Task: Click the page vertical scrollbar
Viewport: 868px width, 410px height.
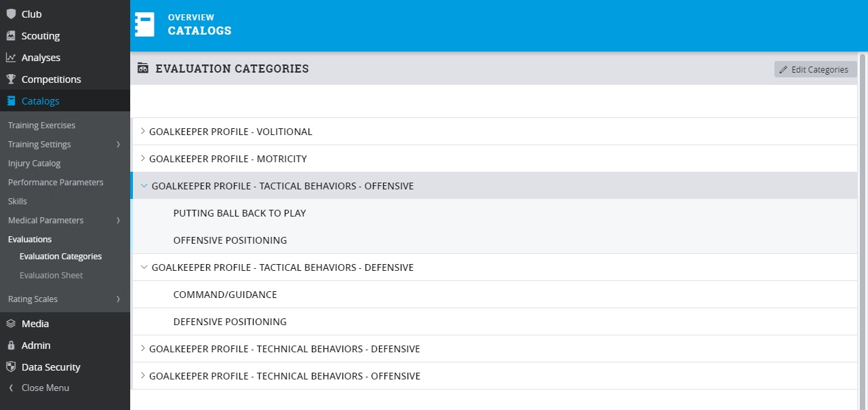Action: (x=863, y=231)
